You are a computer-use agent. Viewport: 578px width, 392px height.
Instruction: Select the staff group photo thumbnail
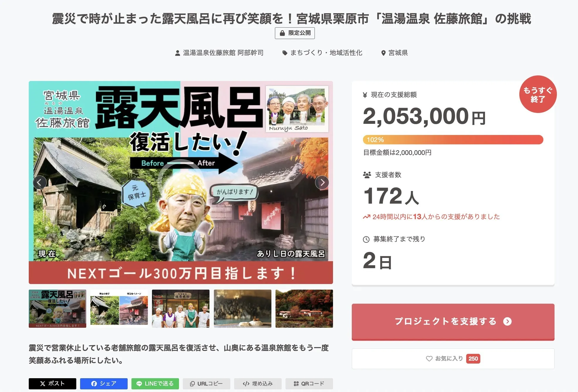tap(181, 309)
